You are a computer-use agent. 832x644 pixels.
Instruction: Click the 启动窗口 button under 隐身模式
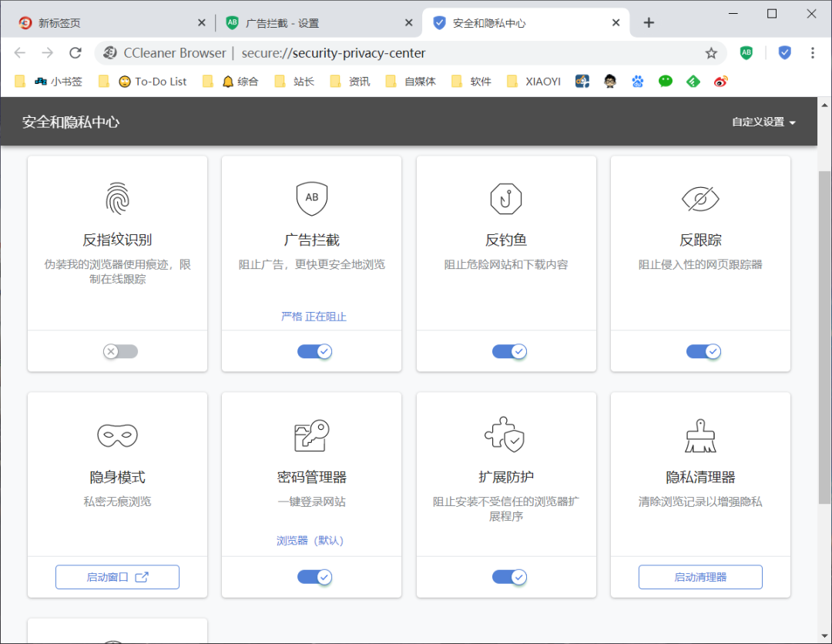pos(117,576)
